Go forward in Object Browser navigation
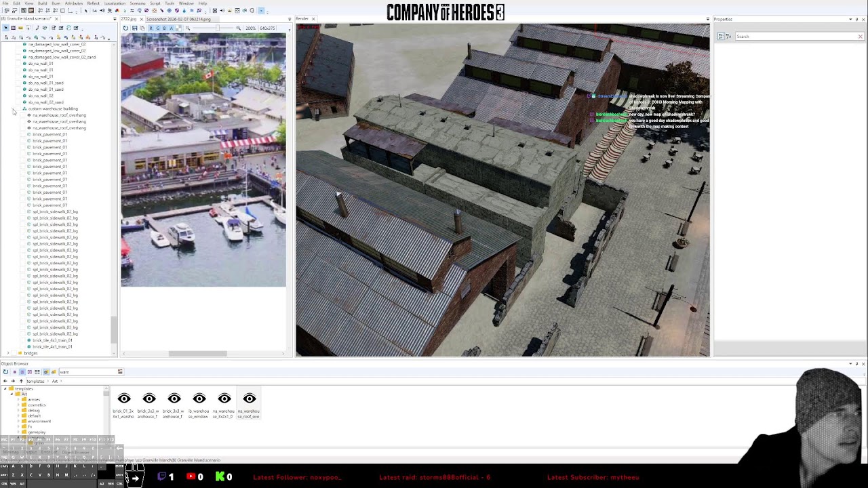This screenshot has width=868, height=488. click(13, 381)
